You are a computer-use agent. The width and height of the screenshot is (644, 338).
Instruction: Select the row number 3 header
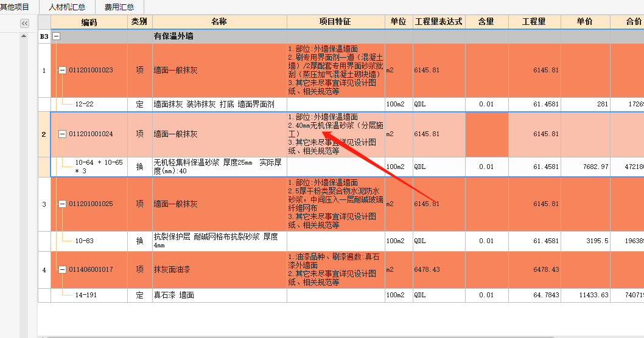point(44,204)
